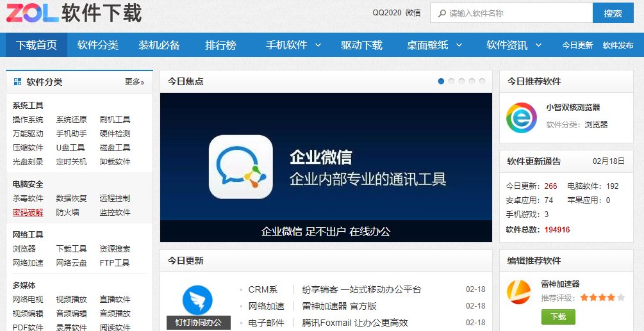Screen dimensions: 644x331
Task: Open the 定时关机 category link
Action: click(72, 161)
